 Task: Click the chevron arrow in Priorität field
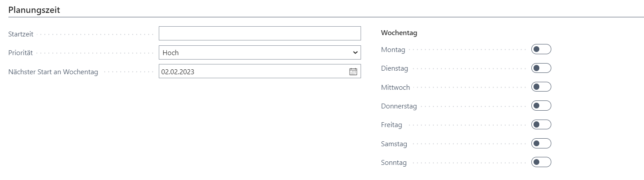(355, 52)
